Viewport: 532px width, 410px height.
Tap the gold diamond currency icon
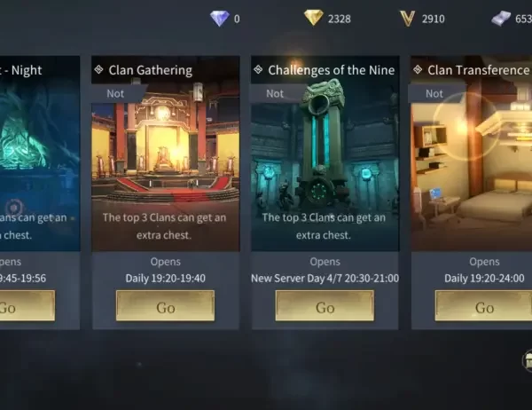(314, 18)
